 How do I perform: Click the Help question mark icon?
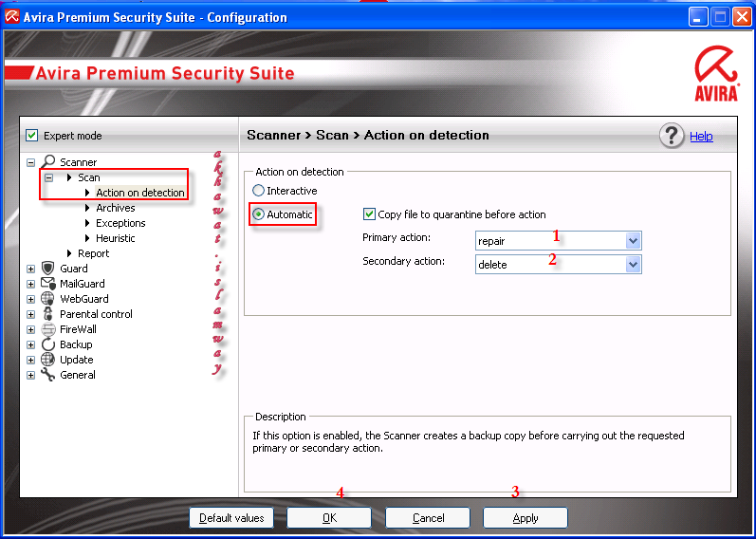click(x=672, y=136)
